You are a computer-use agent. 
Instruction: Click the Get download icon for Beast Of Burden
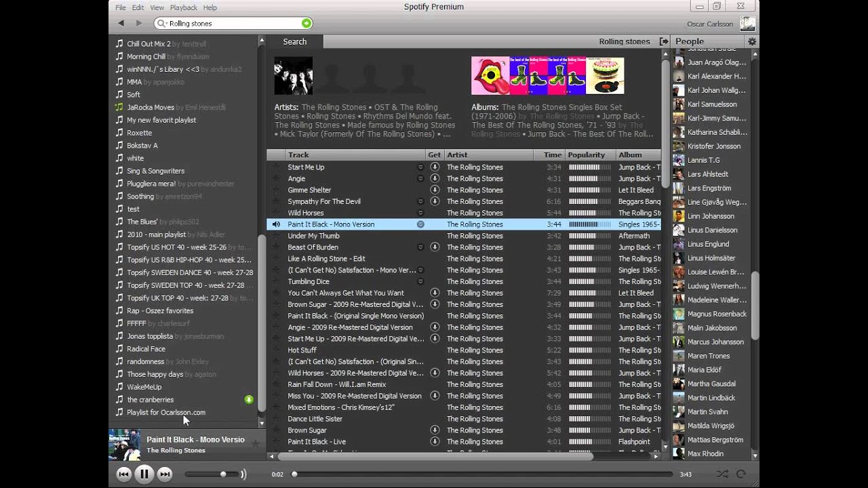click(435, 247)
